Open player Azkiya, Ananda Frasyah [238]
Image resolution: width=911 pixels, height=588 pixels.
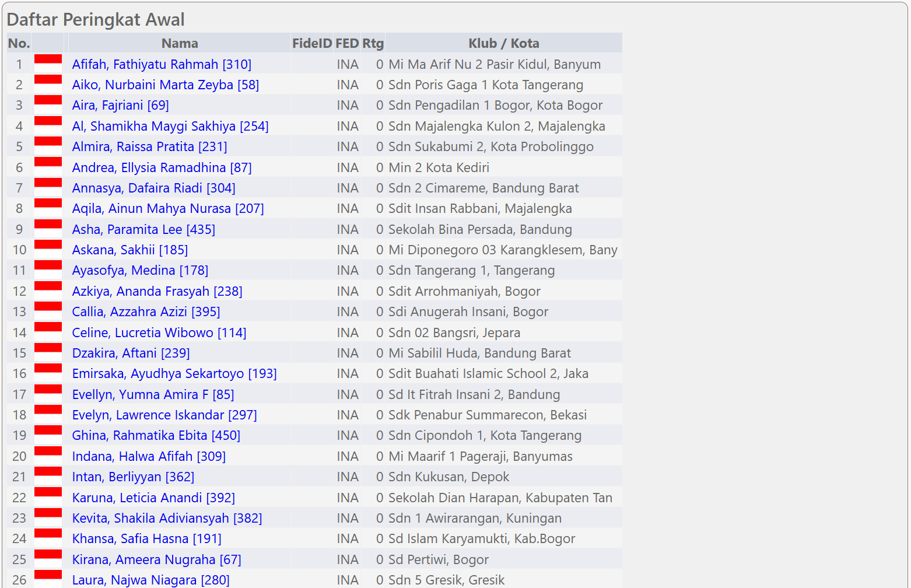[x=157, y=291]
